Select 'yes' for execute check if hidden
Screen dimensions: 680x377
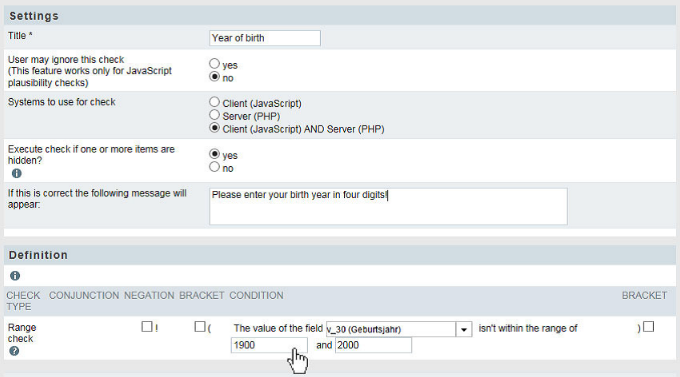coord(214,154)
